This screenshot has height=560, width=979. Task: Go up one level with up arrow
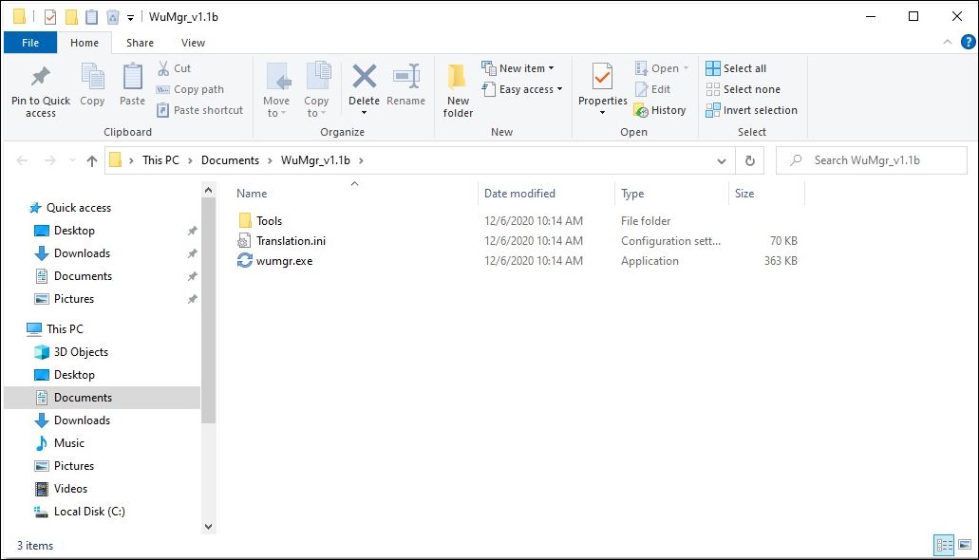tap(92, 161)
